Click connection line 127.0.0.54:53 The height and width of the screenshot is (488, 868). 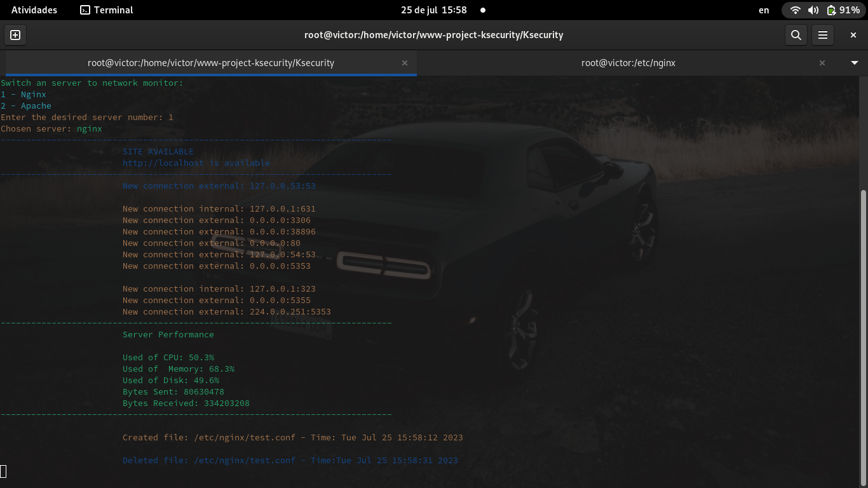(219, 255)
